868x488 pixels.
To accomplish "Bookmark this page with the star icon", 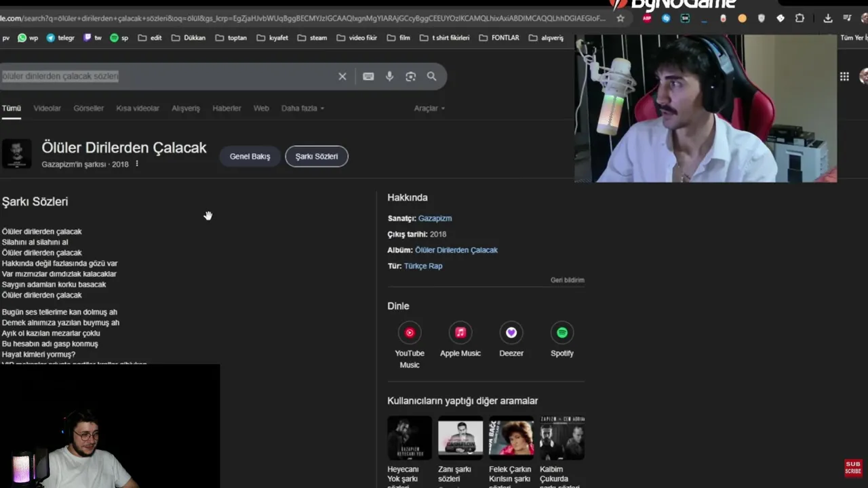I will 620,18.
